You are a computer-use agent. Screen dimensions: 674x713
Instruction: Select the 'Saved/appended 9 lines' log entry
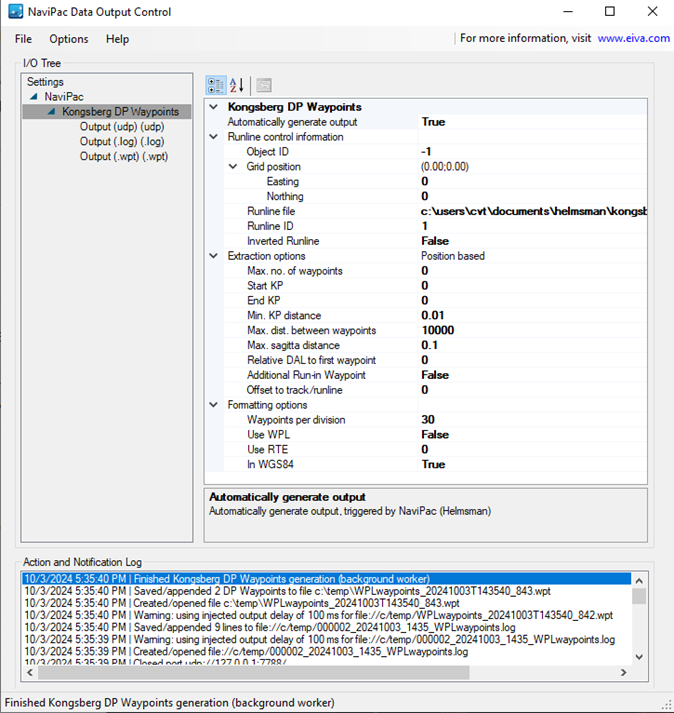[x=327, y=628]
